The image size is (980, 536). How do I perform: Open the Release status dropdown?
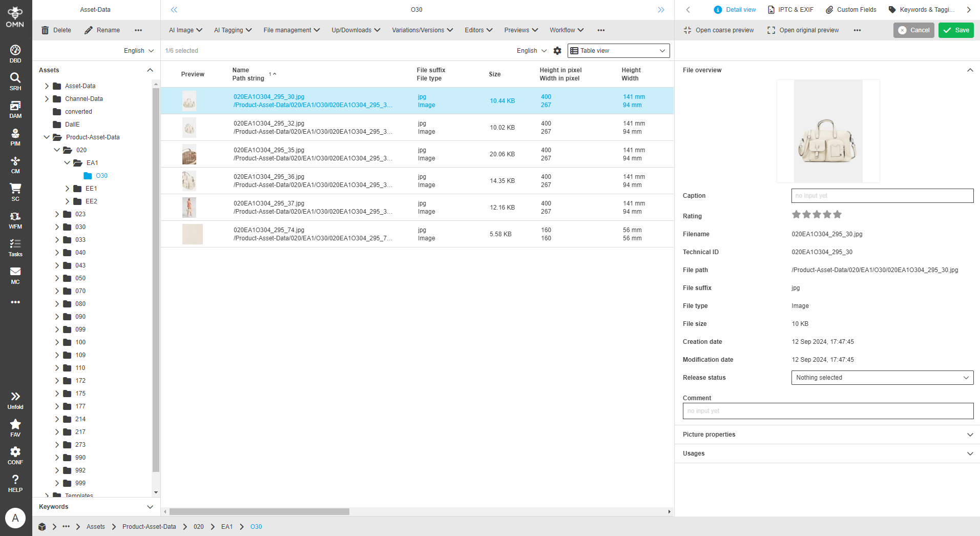(x=881, y=378)
